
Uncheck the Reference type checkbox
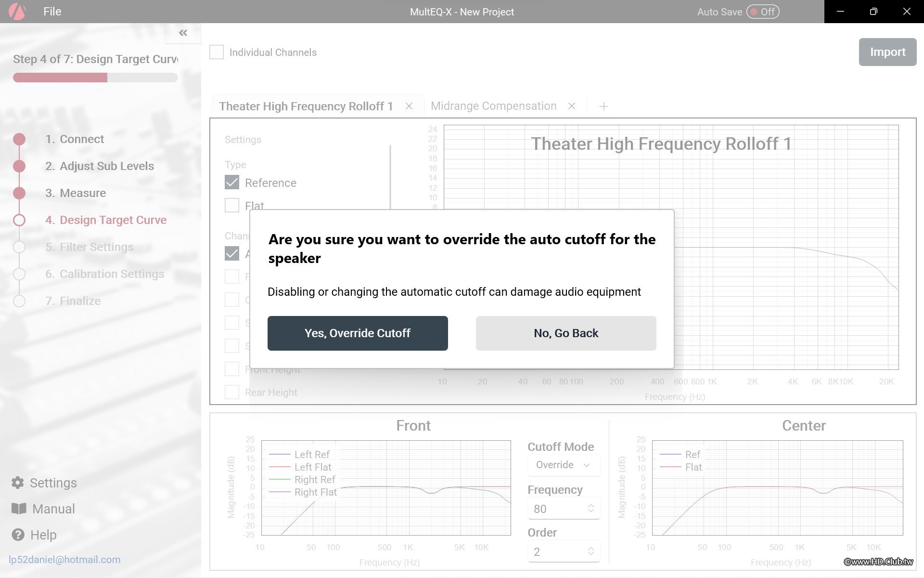pos(232,183)
